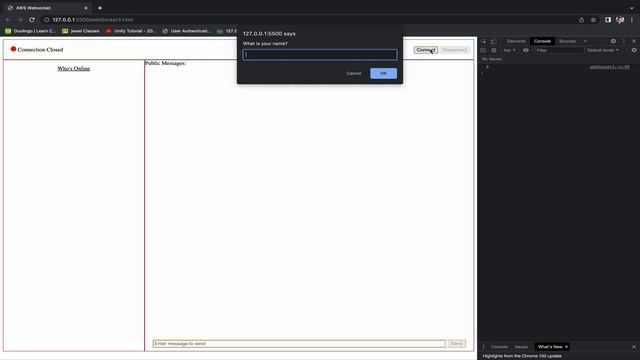
Task: Open the Unity Tutorial bookmark
Action: pyautogui.click(x=131, y=31)
